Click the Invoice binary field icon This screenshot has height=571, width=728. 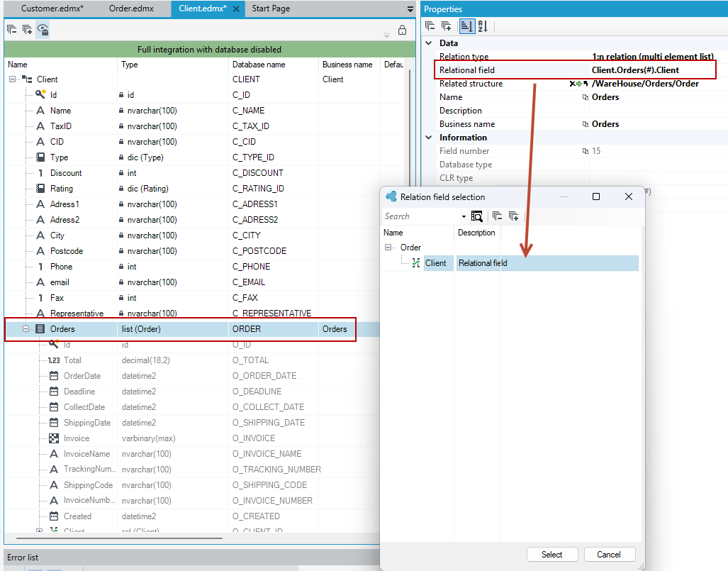(x=54, y=438)
